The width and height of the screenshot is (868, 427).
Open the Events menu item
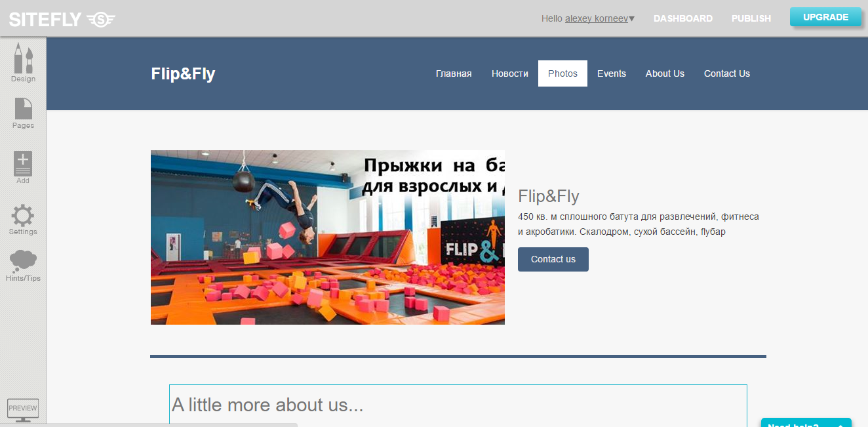click(x=612, y=73)
